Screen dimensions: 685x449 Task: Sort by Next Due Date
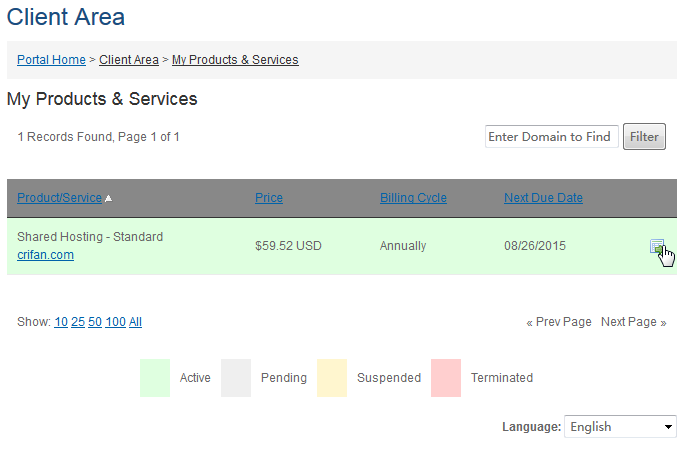pos(543,198)
